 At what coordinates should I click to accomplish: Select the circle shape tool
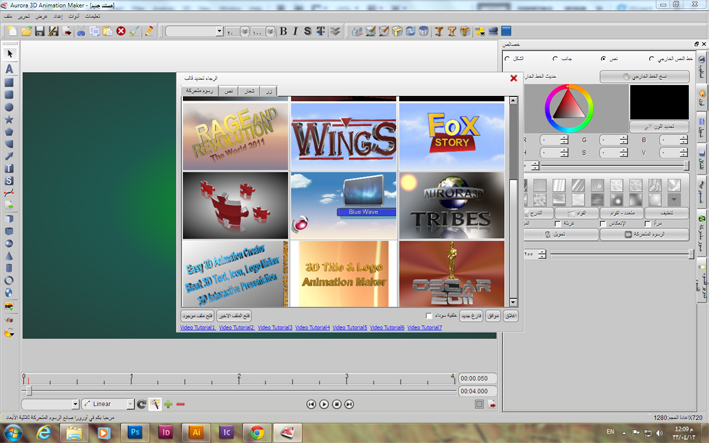(x=9, y=108)
